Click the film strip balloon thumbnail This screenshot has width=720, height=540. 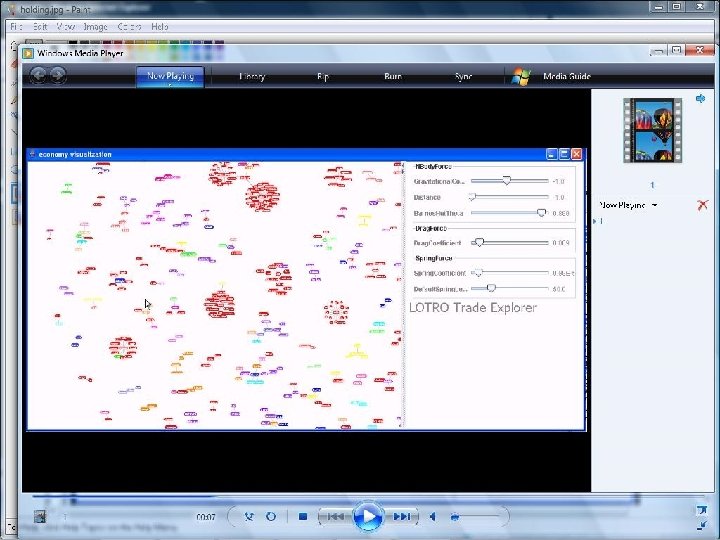coord(652,130)
